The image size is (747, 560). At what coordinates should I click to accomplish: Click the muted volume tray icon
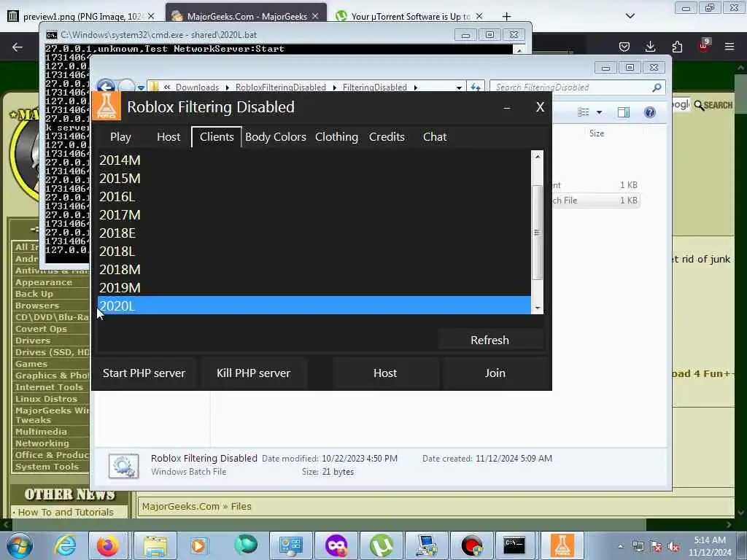tap(673, 546)
